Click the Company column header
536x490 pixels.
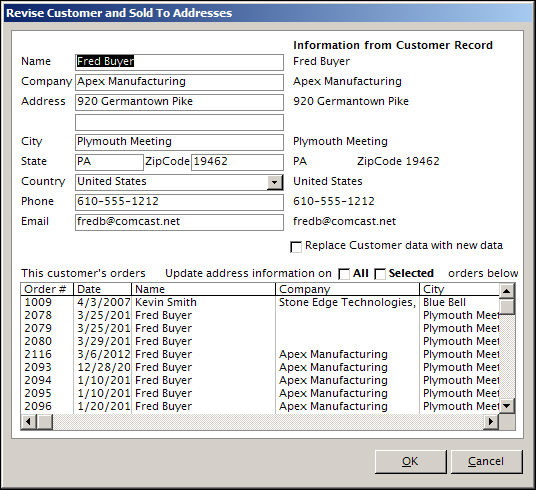[x=347, y=289]
